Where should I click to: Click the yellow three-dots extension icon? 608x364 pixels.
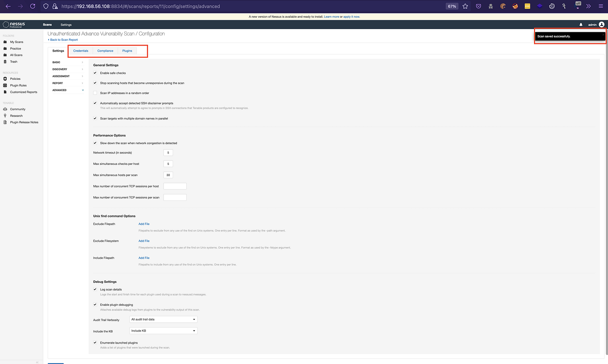(528, 6)
